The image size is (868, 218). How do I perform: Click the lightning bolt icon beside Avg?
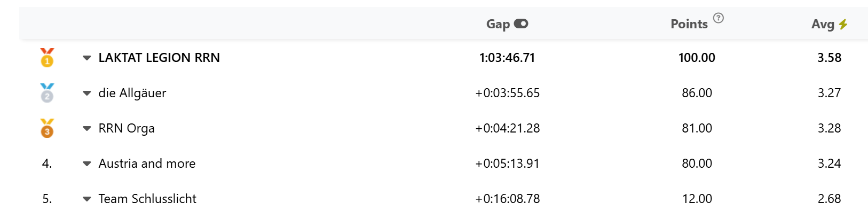coord(843,24)
